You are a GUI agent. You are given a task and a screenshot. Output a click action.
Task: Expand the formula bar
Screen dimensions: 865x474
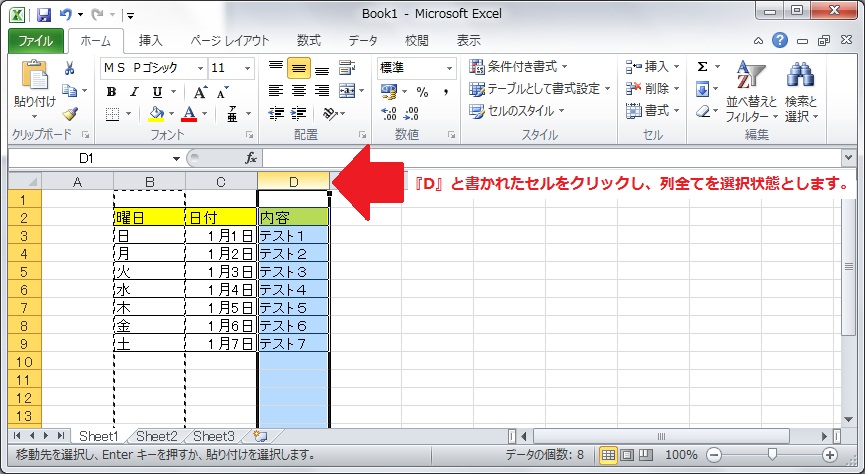click(848, 158)
